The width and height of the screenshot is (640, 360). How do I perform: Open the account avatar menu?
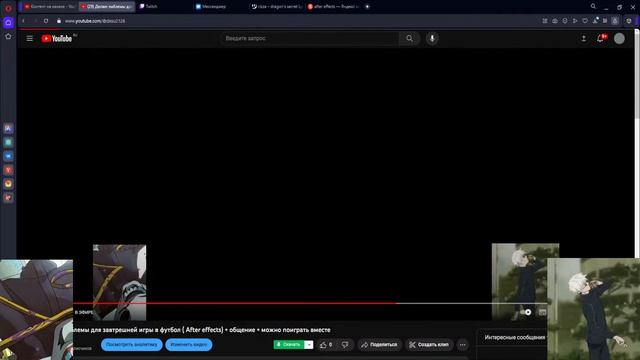point(619,38)
